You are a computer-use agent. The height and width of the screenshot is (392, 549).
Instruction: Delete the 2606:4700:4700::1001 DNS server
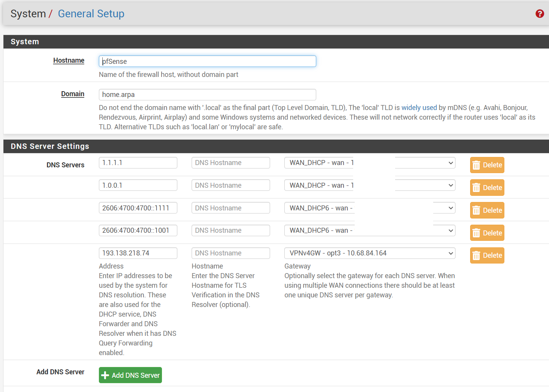tap(487, 233)
